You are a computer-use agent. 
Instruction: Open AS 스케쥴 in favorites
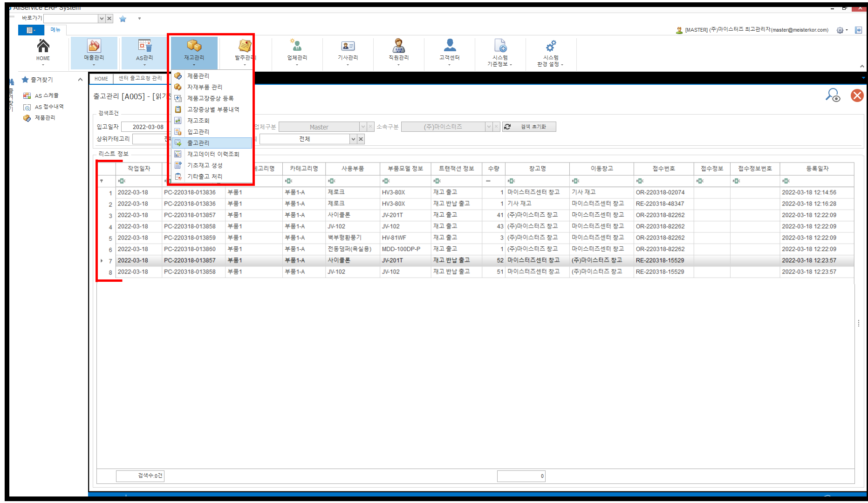pyautogui.click(x=47, y=95)
